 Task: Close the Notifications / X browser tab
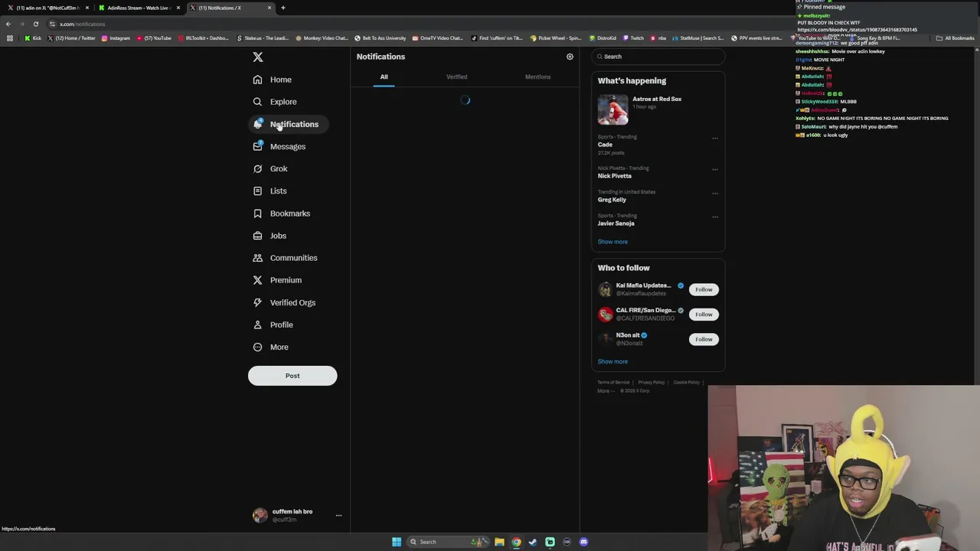click(269, 8)
